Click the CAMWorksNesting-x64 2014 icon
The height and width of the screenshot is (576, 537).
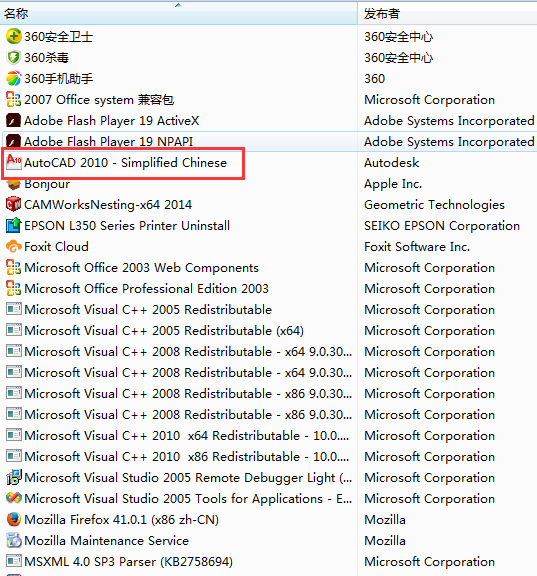[x=14, y=204]
